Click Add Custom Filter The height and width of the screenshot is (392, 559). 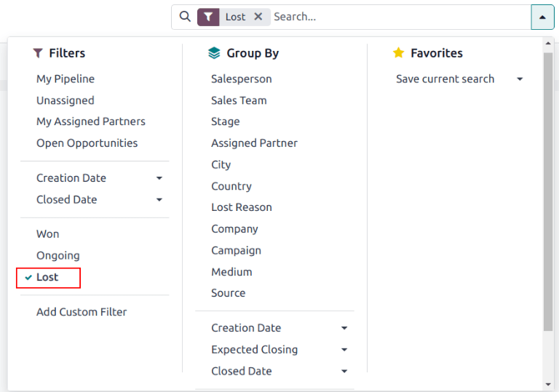pyautogui.click(x=82, y=312)
